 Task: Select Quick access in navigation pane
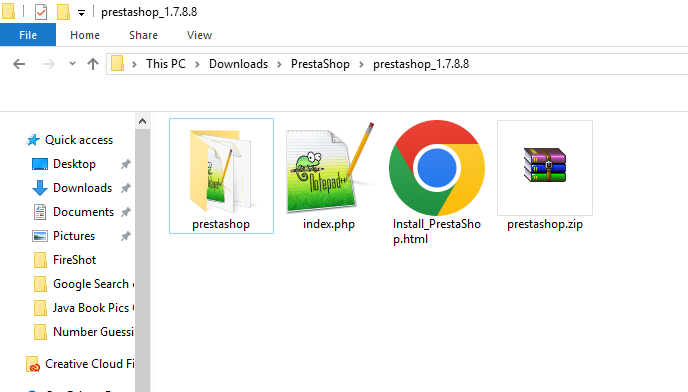coord(79,140)
